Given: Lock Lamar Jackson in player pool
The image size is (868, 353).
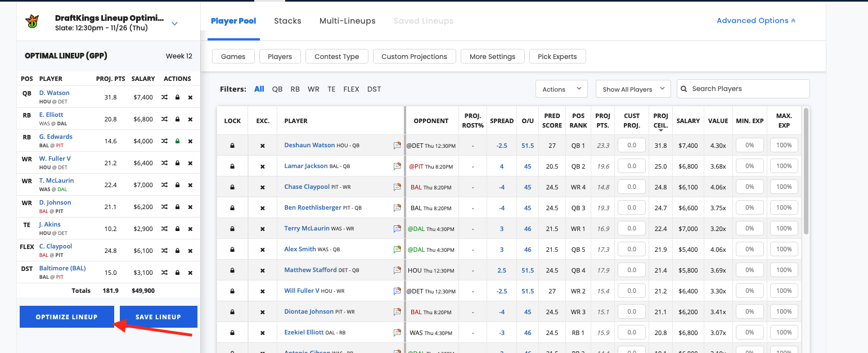Looking at the screenshot, I should coord(232,166).
